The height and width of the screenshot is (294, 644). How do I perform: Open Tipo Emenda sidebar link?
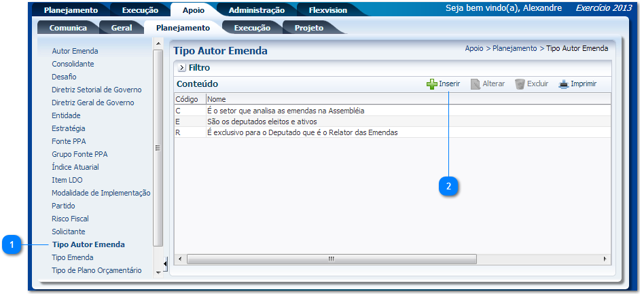(73, 257)
